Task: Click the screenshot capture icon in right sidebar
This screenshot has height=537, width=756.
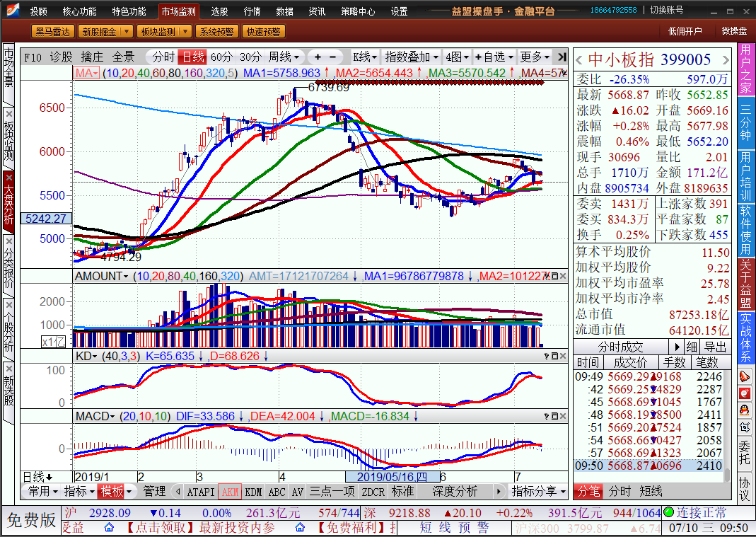Action: tap(745, 427)
